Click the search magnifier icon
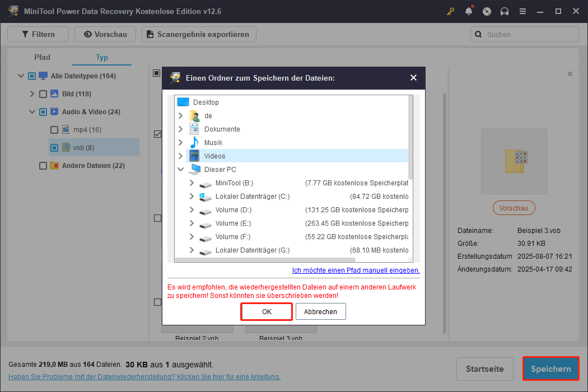Viewport: 588px width, 392px height. [x=478, y=34]
